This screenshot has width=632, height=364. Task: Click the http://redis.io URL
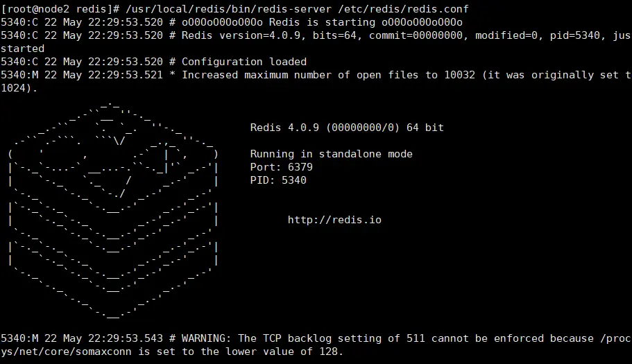click(334, 220)
